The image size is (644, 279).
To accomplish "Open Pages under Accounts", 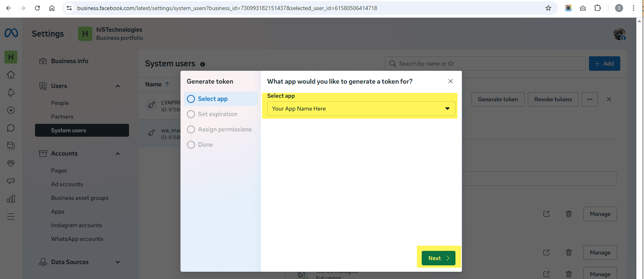I will click(59, 170).
